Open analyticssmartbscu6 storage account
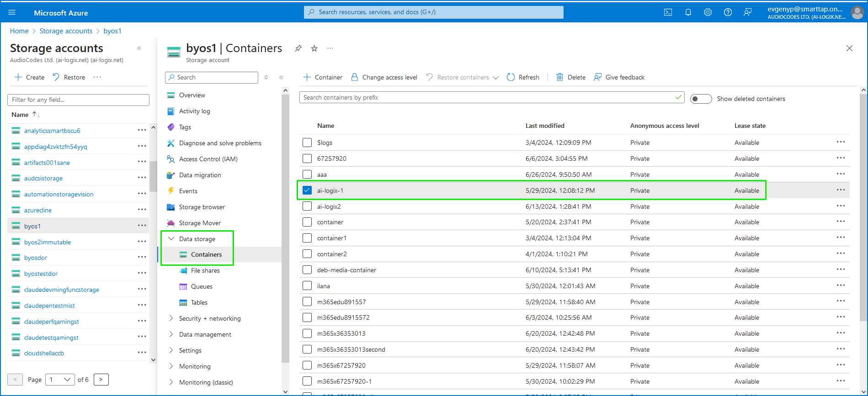 click(52, 131)
